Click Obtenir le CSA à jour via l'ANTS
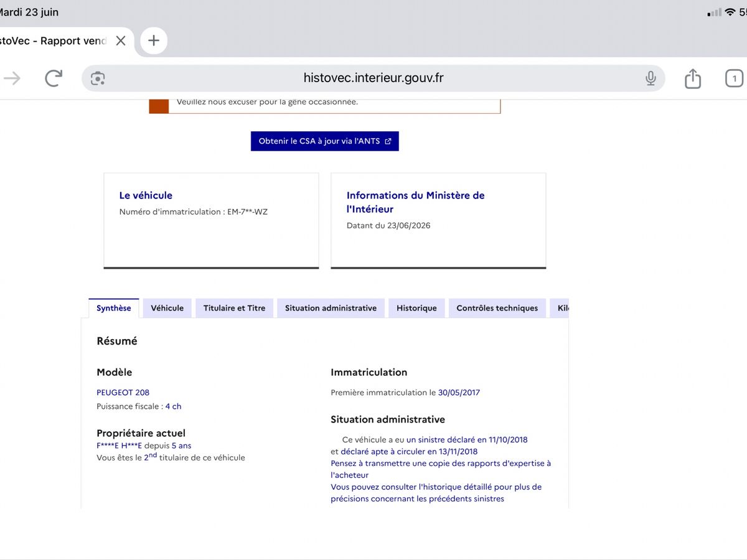This screenshot has height=560, width=747. (x=324, y=141)
